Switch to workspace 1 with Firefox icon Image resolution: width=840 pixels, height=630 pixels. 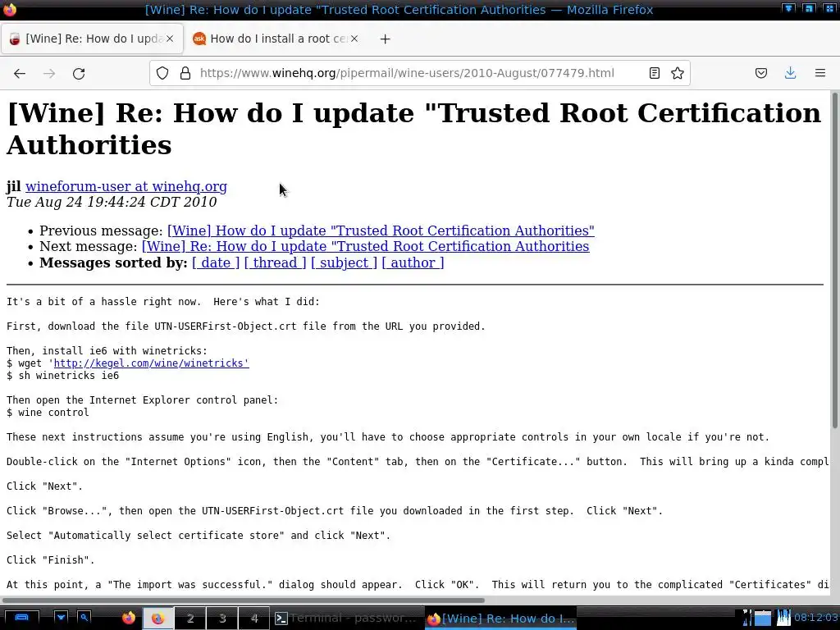tap(157, 619)
